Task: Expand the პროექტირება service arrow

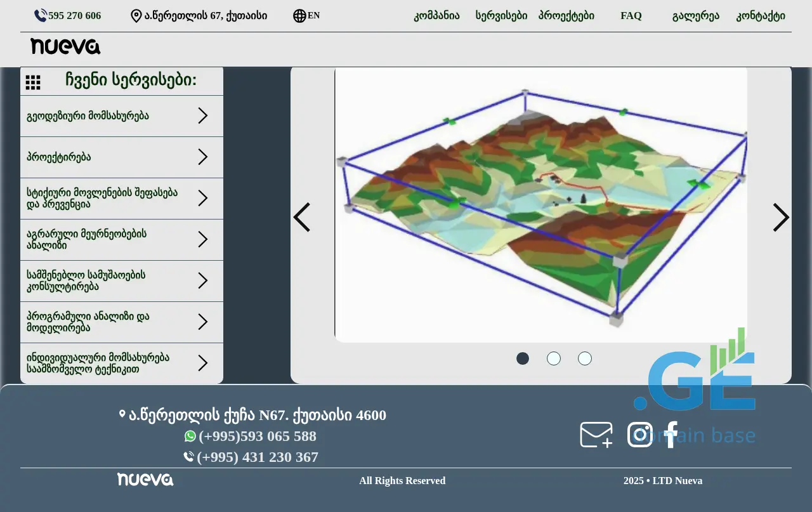Action: (203, 157)
